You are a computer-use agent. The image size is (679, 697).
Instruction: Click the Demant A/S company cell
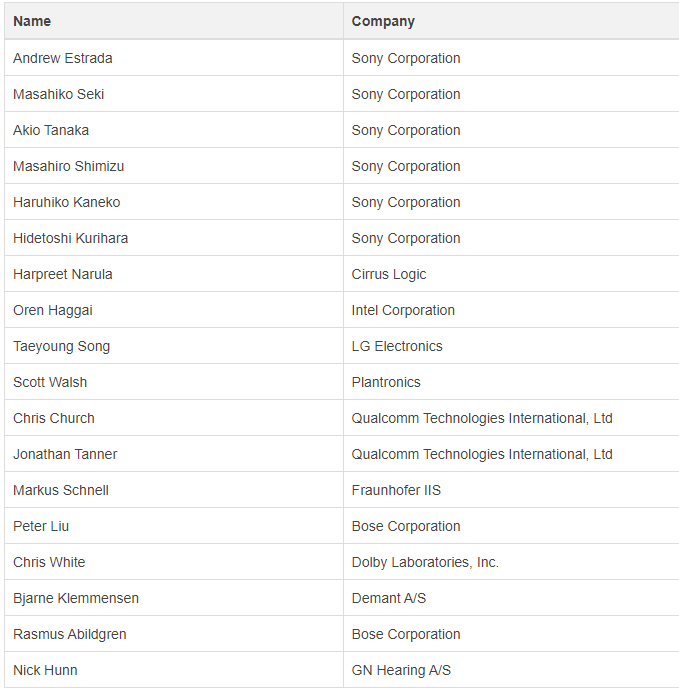tap(389, 598)
